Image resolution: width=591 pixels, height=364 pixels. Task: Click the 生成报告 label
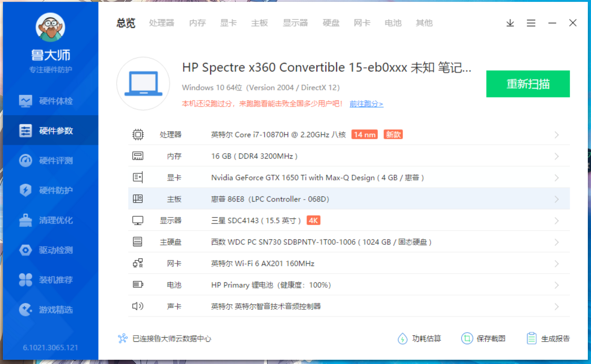coord(555,339)
